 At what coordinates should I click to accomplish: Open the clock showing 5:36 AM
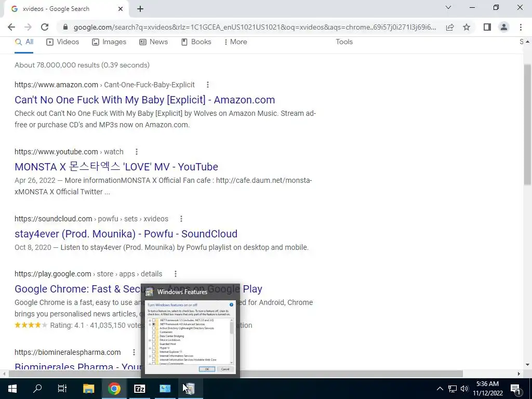[487, 389]
